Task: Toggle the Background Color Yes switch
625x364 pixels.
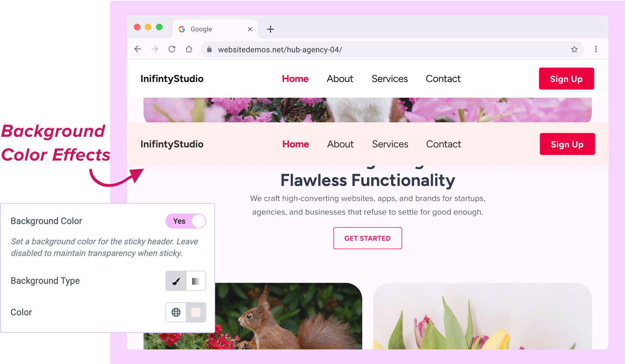Action: (x=186, y=221)
